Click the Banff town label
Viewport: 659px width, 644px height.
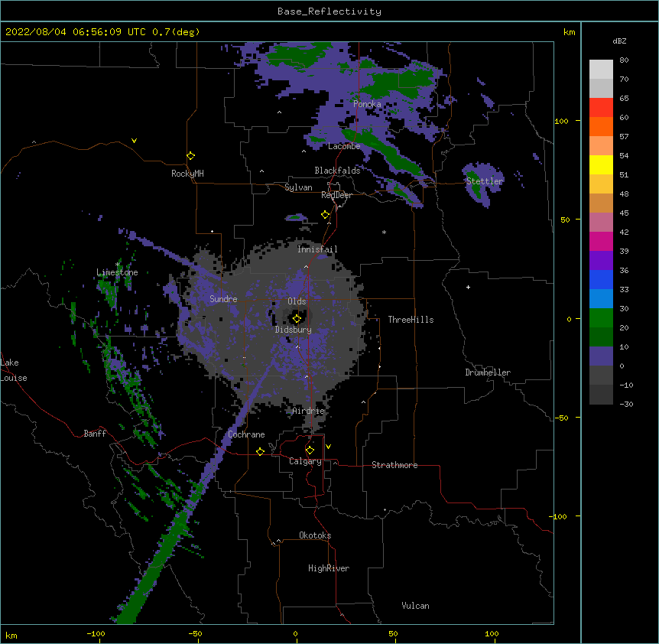(x=95, y=434)
